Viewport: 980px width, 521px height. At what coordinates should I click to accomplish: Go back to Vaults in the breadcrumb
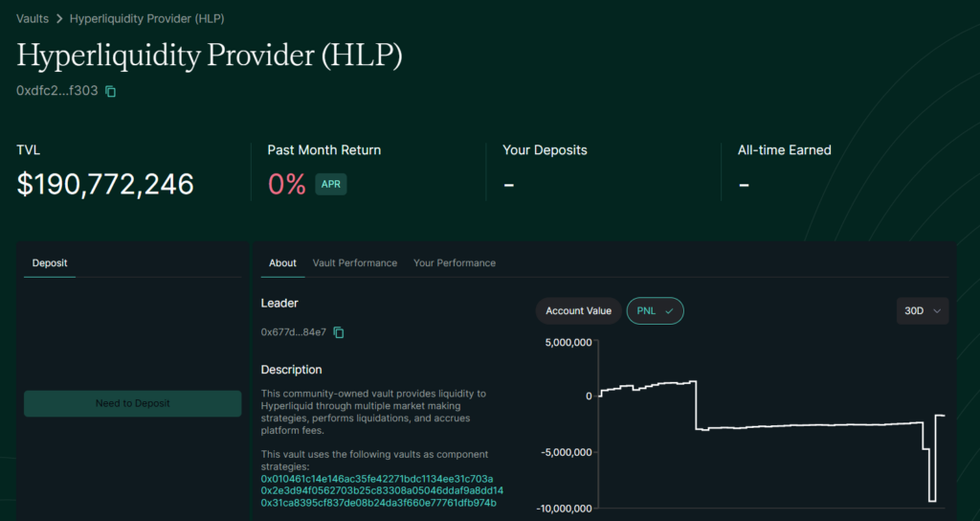[33, 19]
